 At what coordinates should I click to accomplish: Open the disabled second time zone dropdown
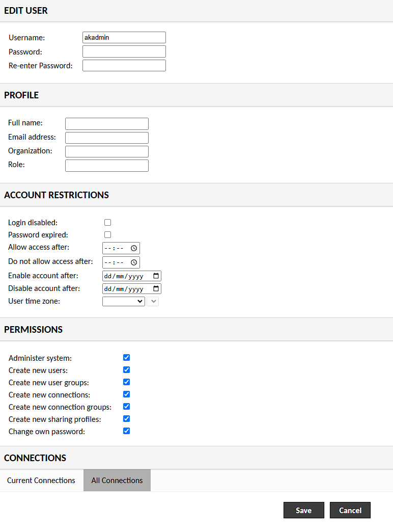[x=153, y=301]
